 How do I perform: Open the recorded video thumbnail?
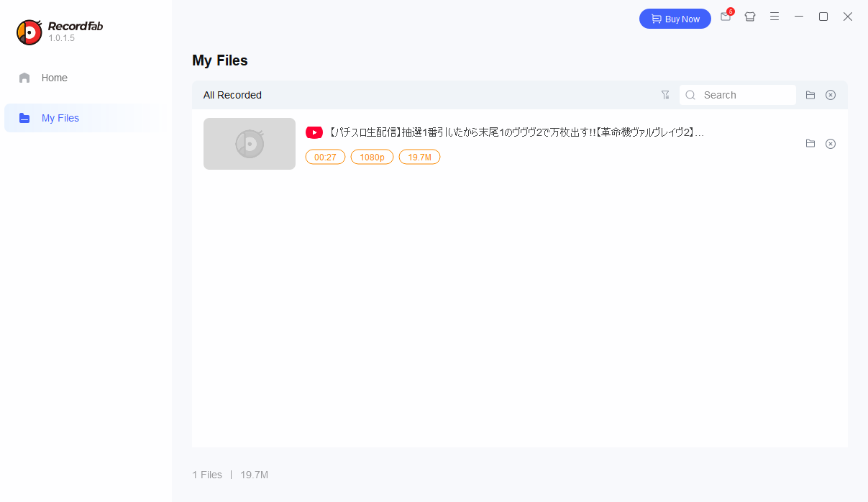[249, 144]
